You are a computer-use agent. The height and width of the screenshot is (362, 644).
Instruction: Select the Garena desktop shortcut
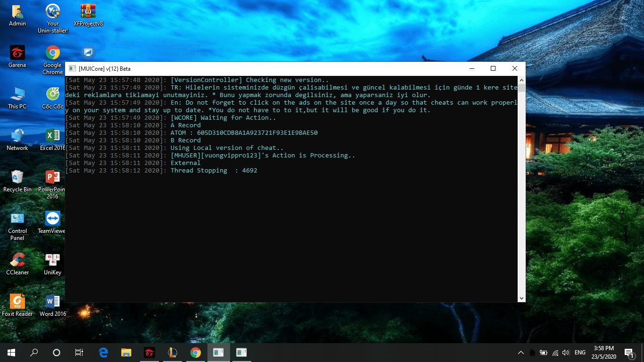[17, 57]
